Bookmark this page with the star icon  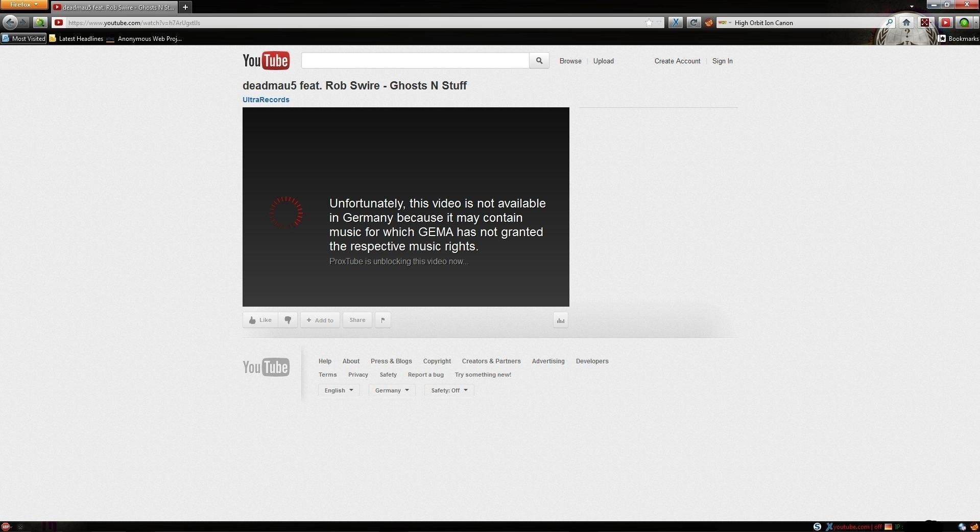649,22
